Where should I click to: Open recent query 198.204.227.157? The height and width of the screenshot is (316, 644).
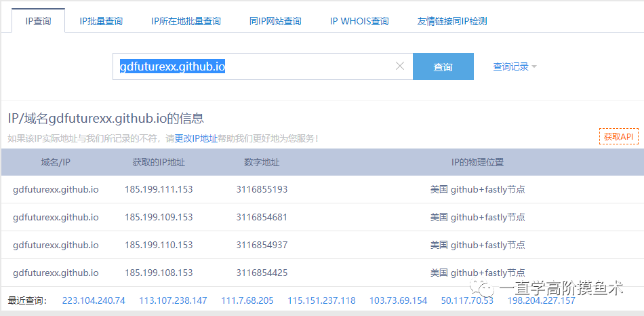point(542,300)
